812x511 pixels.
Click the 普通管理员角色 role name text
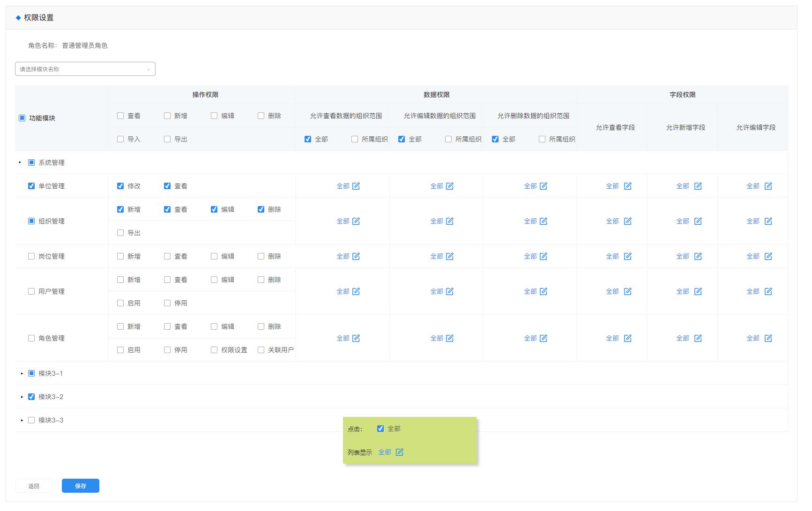point(85,45)
